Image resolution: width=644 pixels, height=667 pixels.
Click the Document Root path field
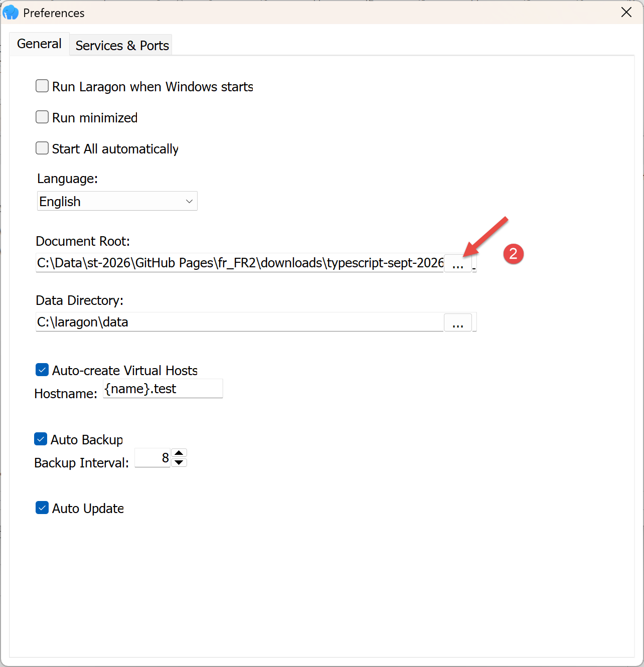[240, 263]
